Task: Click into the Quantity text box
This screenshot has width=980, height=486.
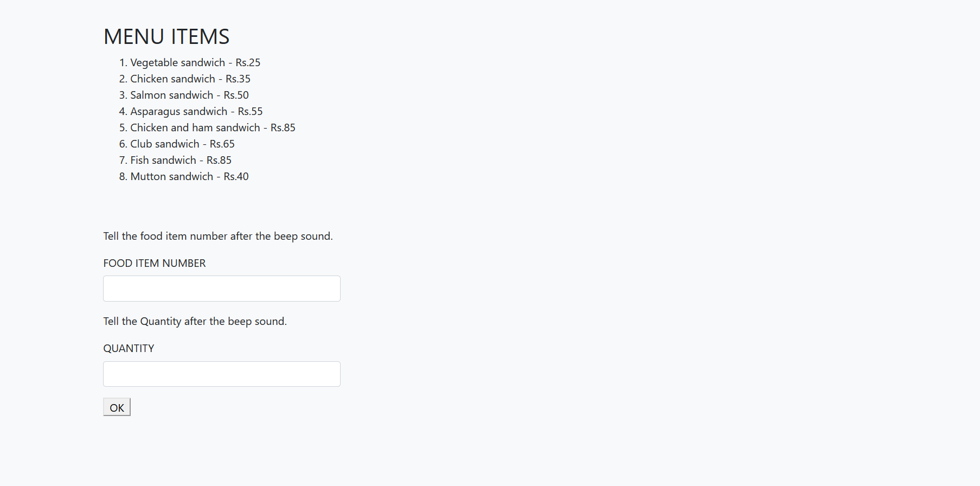Action: 221,374
